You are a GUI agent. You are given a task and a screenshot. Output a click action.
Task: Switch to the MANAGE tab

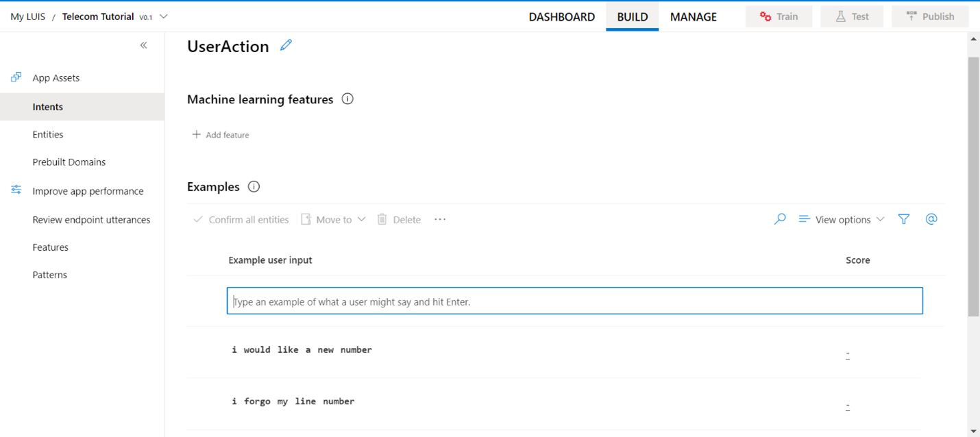(x=693, y=17)
